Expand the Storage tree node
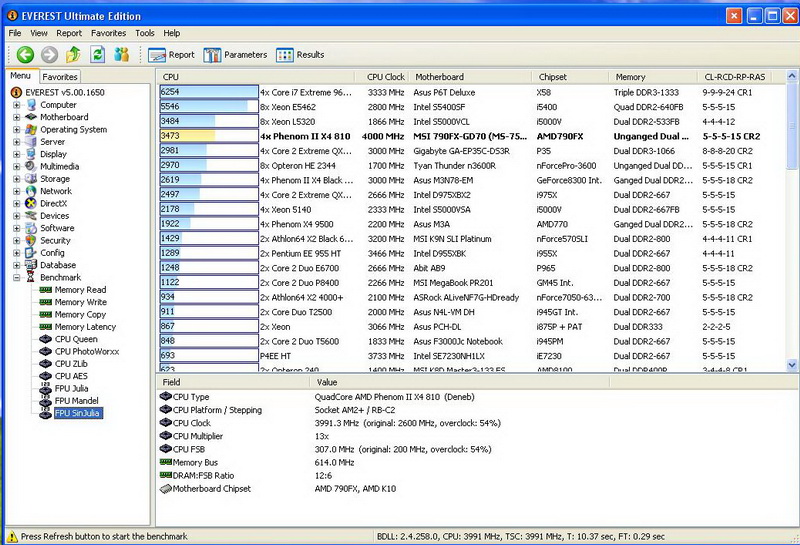Image resolution: width=800 pixels, height=545 pixels. click(x=16, y=179)
